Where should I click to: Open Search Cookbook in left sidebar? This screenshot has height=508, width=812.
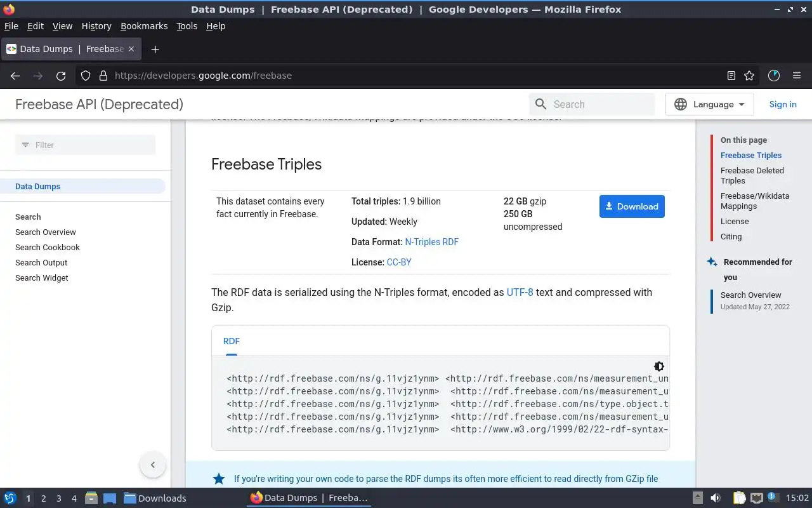pos(48,248)
